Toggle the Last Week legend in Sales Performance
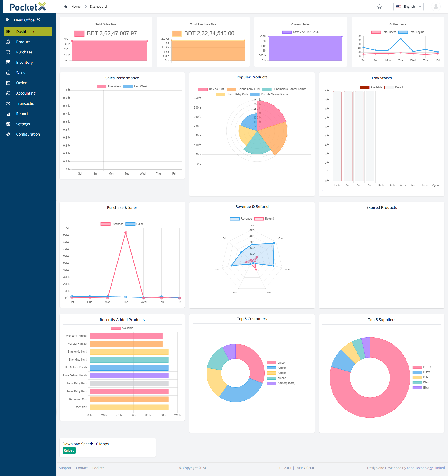The image size is (448, 476). [135, 86]
